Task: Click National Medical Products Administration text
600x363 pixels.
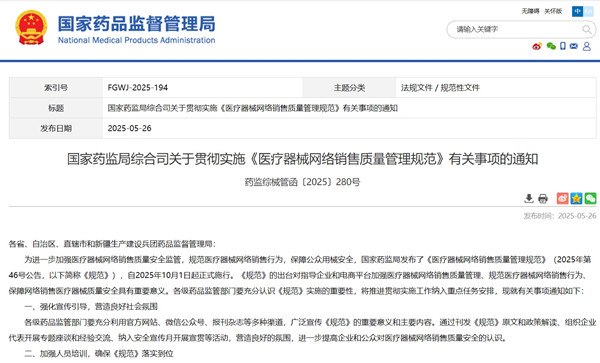Action: pyautogui.click(x=137, y=40)
